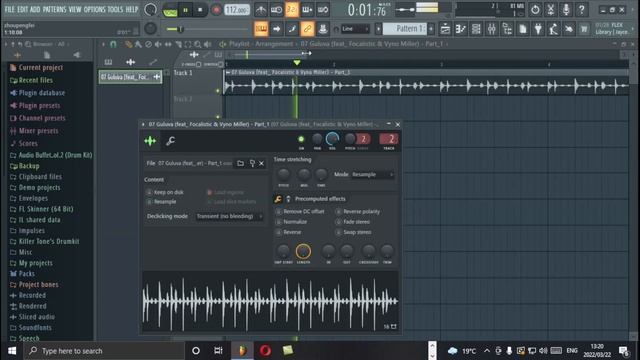Image resolution: width=640 pixels, height=360 pixels.
Task: Open the help question-mark icon
Action: (582, 9)
